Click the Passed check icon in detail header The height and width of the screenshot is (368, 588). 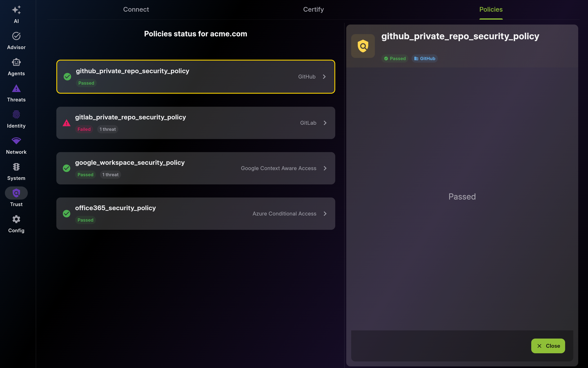coord(386,58)
